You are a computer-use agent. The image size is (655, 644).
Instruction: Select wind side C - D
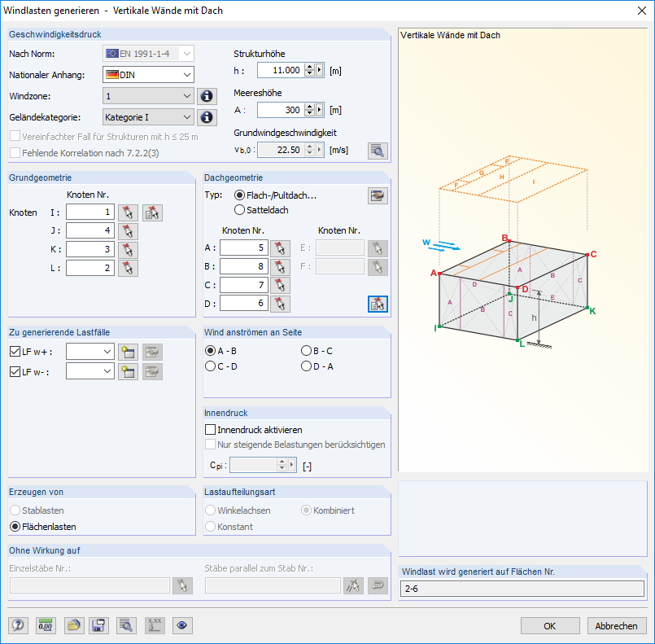pyautogui.click(x=210, y=366)
